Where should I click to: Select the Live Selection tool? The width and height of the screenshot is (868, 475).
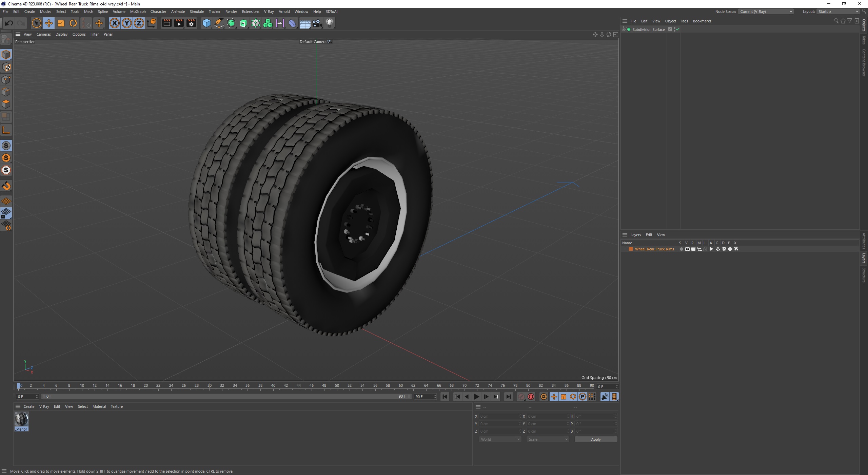(x=36, y=23)
